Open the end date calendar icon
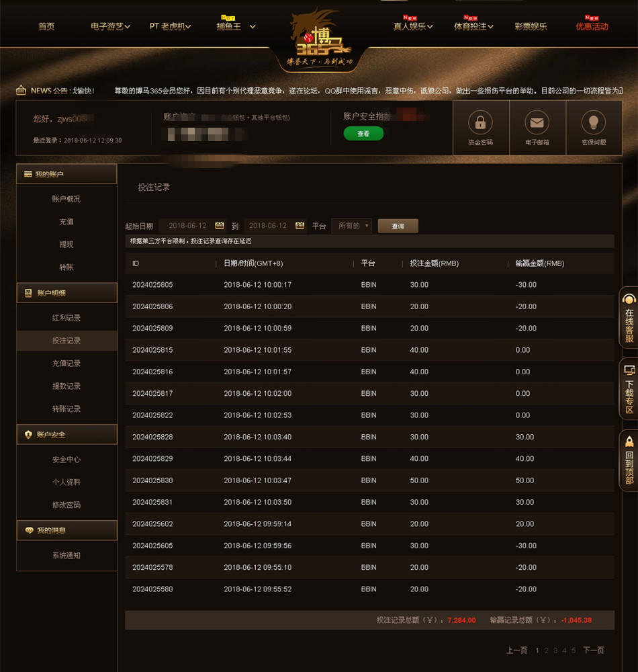 tap(300, 225)
